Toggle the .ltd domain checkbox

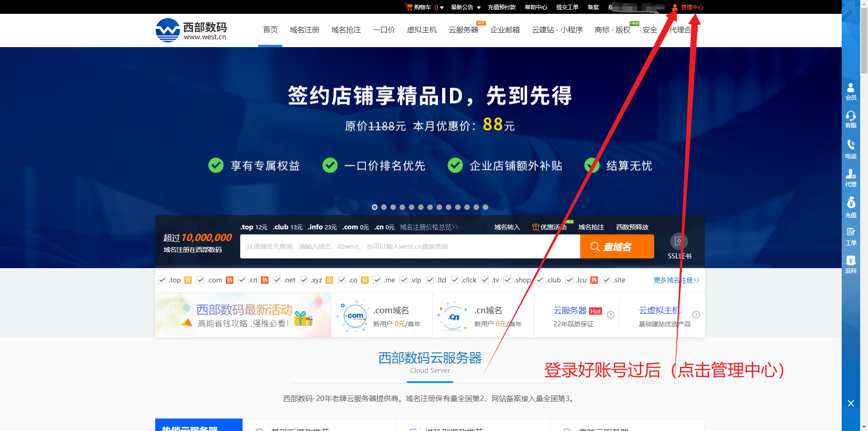click(430, 280)
